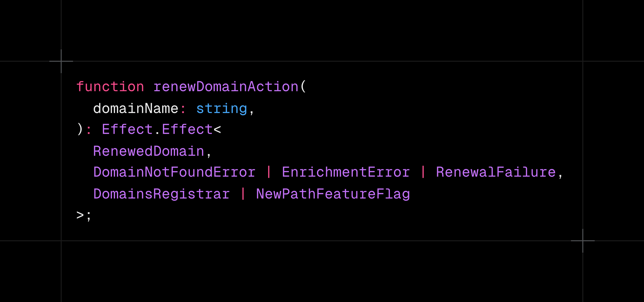Click the domainName parameter

(136, 108)
